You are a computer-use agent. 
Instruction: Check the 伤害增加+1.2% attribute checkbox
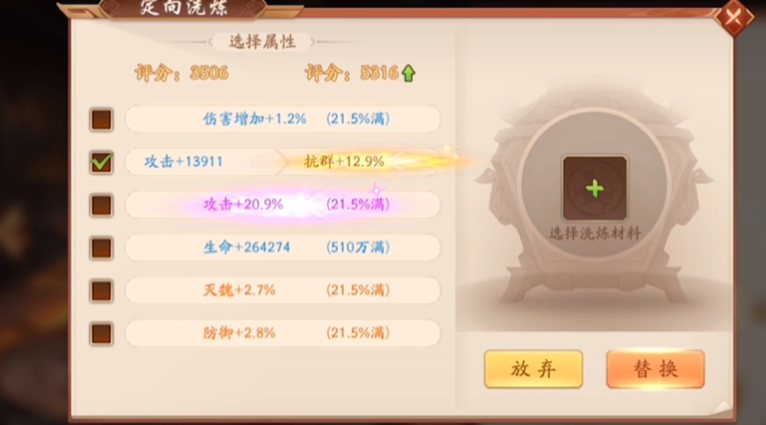coord(102,119)
